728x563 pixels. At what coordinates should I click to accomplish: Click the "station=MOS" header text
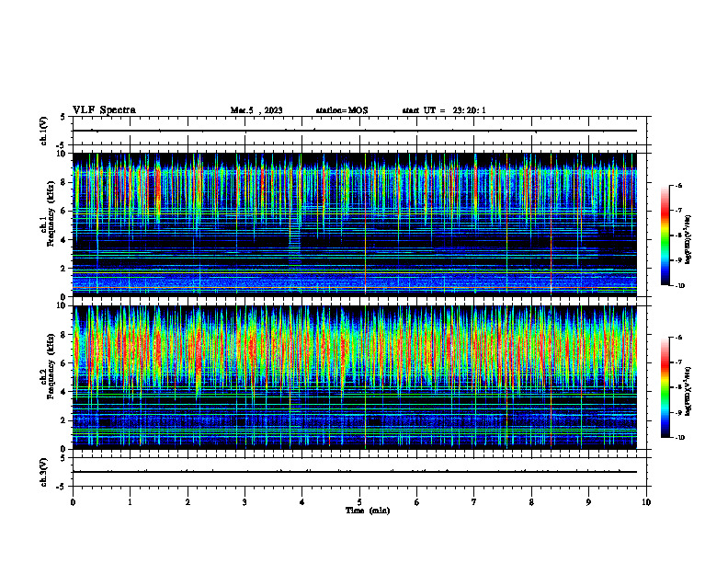tap(342, 110)
